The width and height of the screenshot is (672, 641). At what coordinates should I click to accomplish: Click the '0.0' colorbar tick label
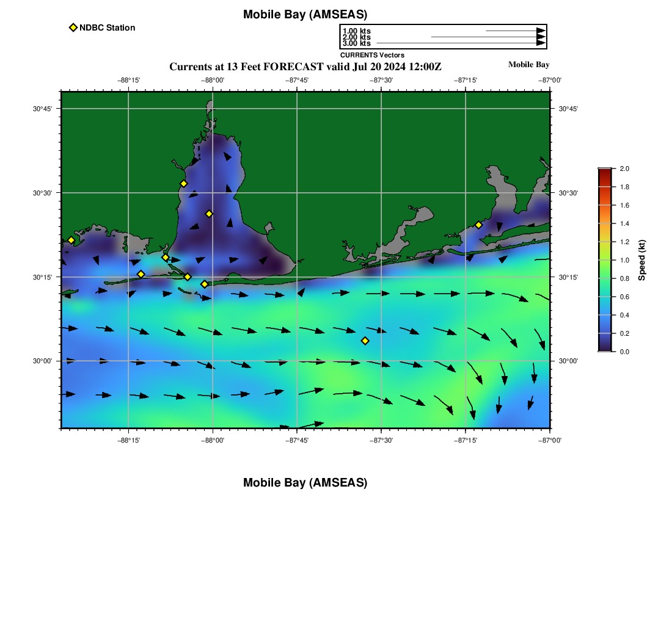tap(624, 352)
